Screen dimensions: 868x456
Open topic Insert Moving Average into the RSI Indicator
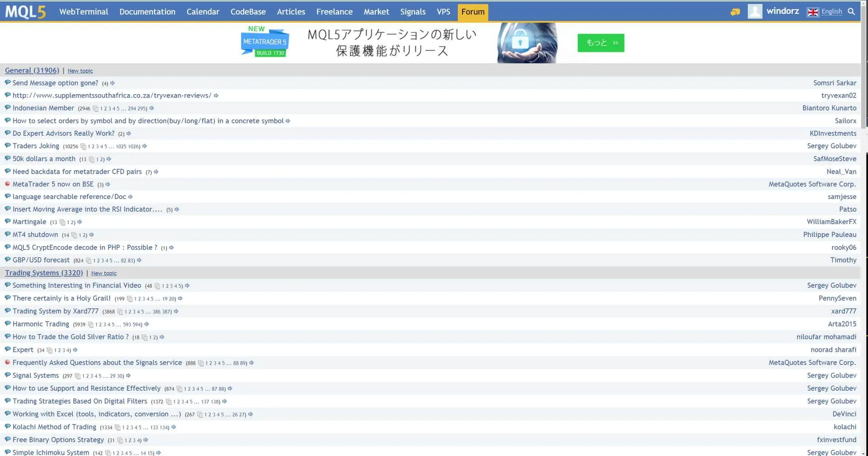pyautogui.click(x=87, y=209)
